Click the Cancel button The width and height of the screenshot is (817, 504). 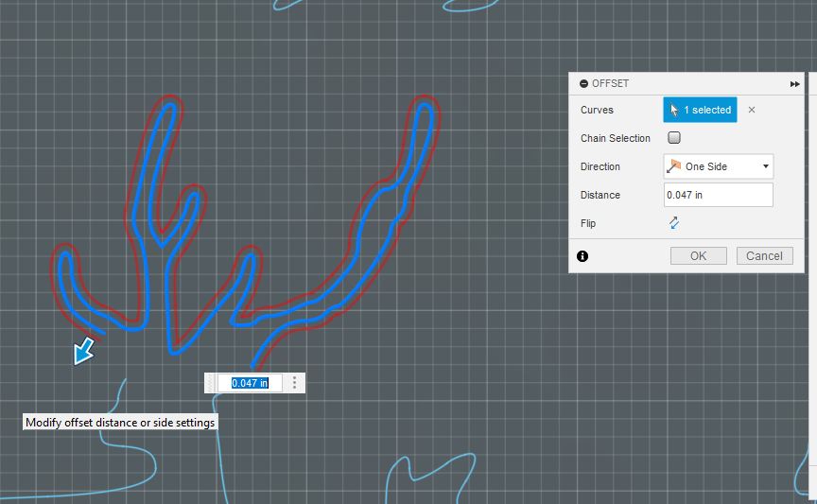(x=764, y=256)
